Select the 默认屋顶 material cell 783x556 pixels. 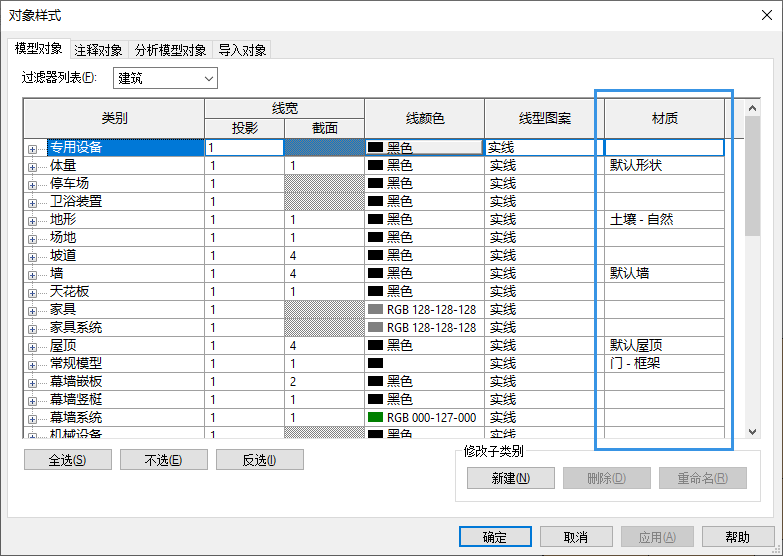pos(664,345)
